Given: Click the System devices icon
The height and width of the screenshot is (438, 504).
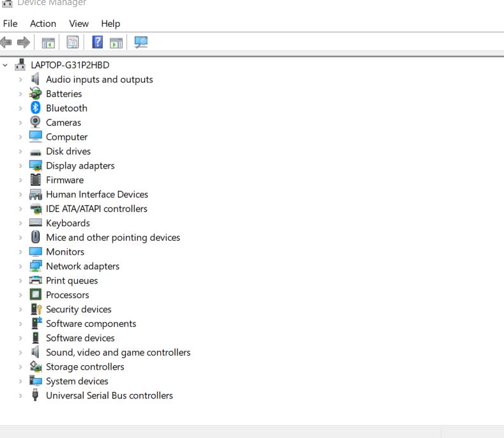Looking at the screenshot, I should [x=36, y=381].
